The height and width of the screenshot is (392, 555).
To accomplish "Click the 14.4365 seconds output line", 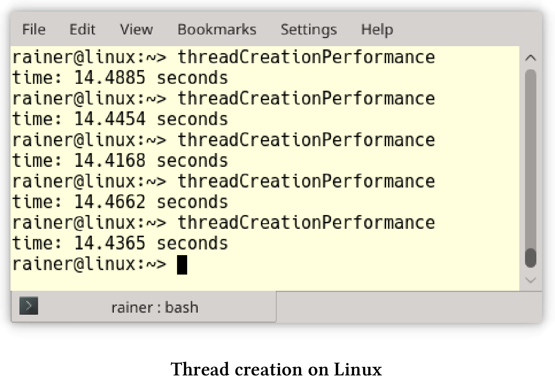I will (120, 243).
